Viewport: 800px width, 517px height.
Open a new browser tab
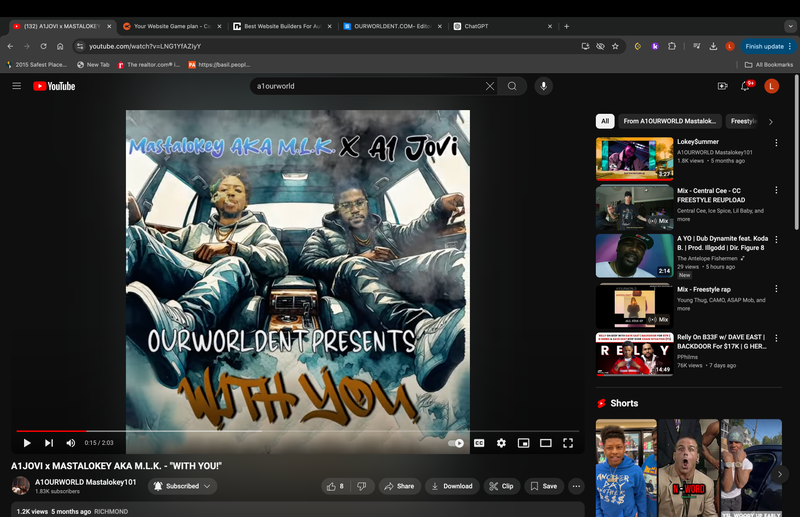tap(566, 26)
